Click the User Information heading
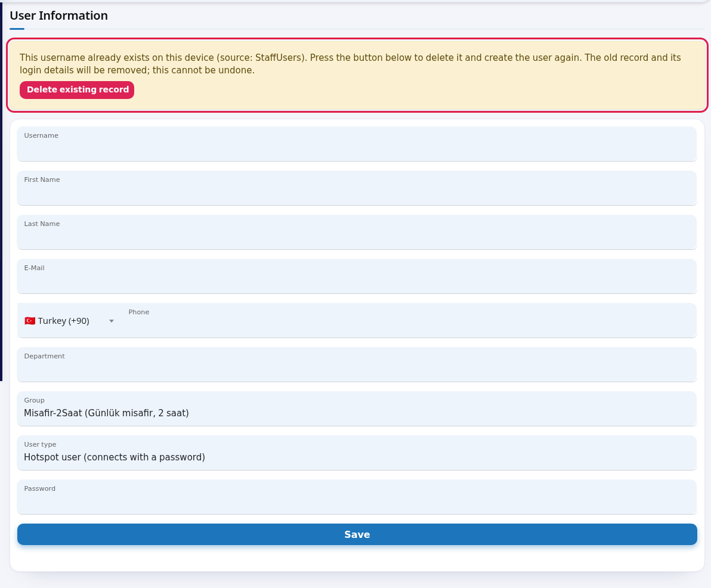Viewport: 711px width, 588px height. tap(59, 16)
